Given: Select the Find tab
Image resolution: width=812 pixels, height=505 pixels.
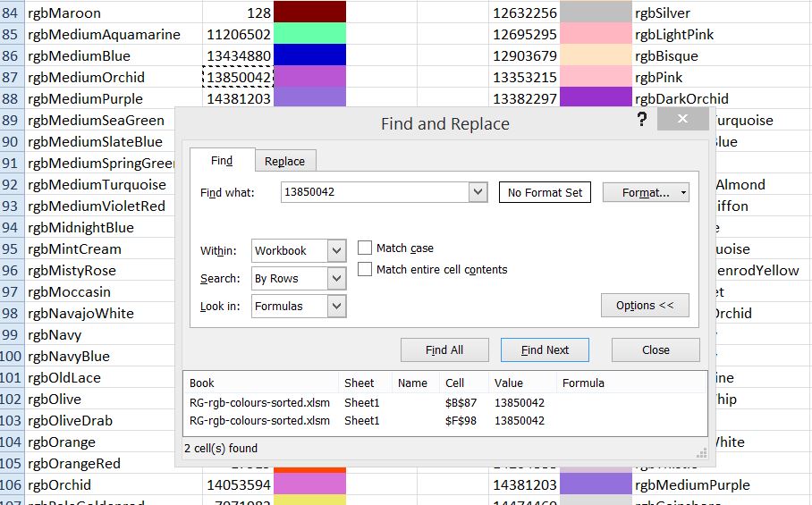Looking at the screenshot, I should pyautogui.click(x=222, y=161).
